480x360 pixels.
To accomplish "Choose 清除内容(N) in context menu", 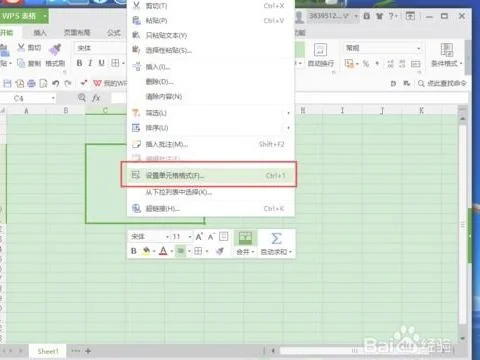I will [211, 97].
